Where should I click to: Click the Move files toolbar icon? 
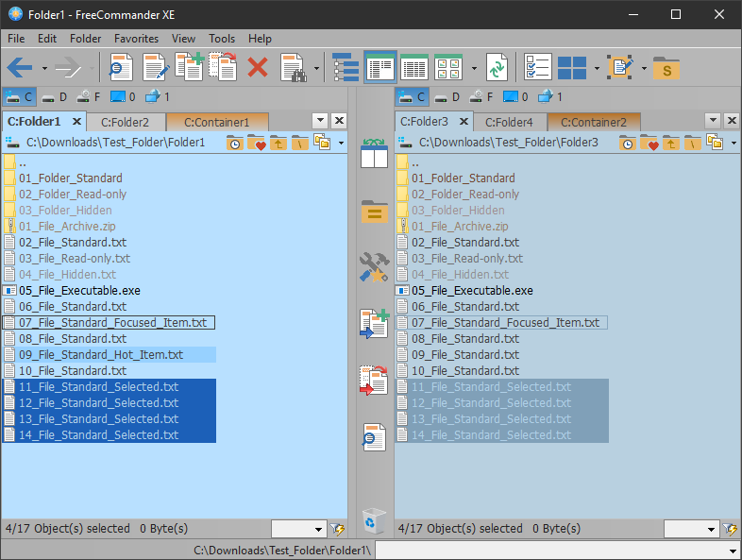click(x=223, y=66)
